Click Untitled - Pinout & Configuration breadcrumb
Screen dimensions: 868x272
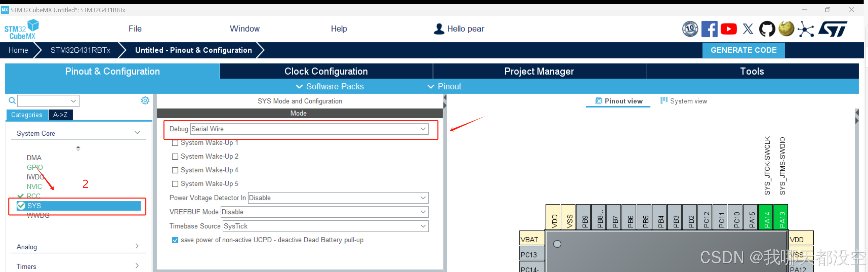pos(193,50)
